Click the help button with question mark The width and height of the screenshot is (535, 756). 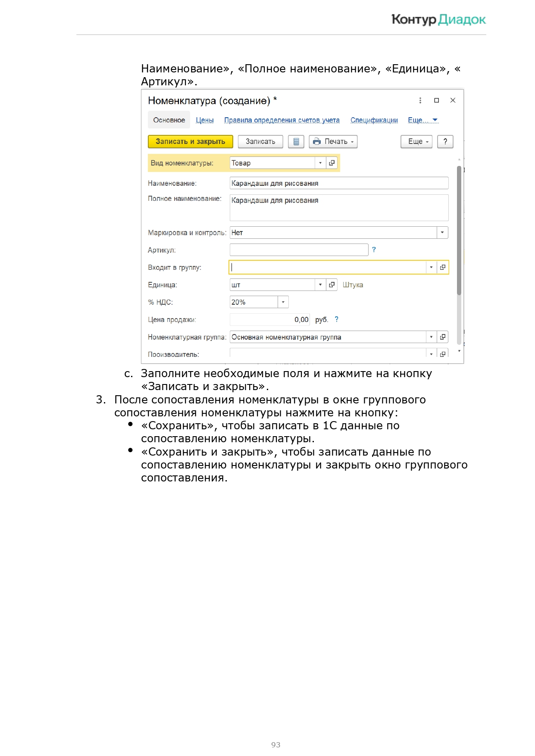pyautogui.click(x=445, y=141)
